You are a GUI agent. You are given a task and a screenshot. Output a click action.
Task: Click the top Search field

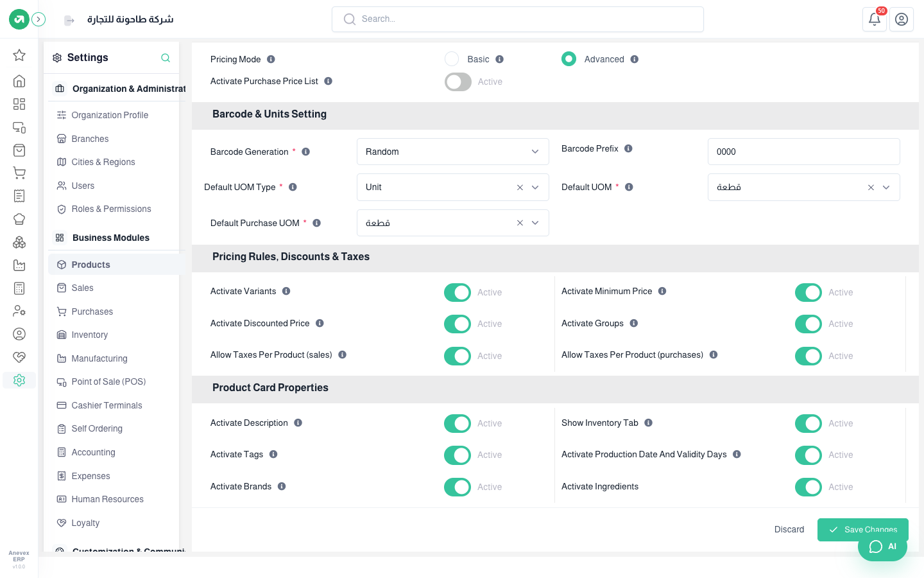(x=518, y=19)
